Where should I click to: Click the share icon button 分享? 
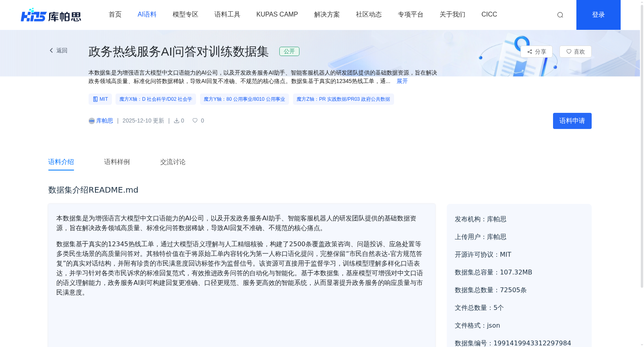click(x=537, y=52)
